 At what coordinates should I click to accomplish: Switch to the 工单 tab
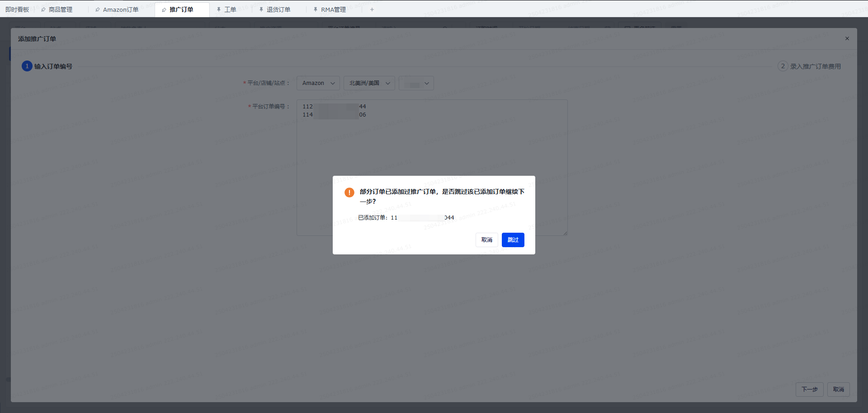coord(230,9)
